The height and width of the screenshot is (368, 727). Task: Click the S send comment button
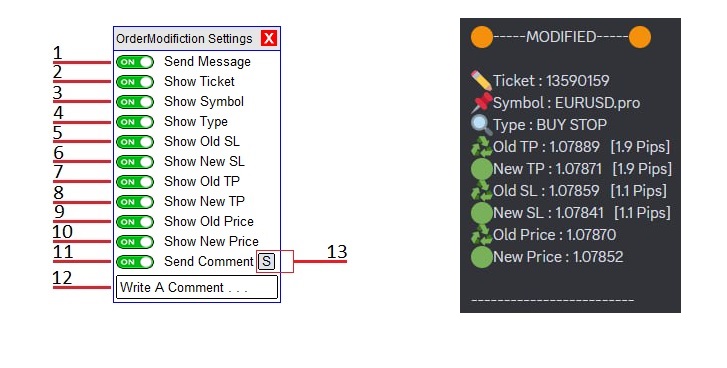click(x=267, y=261)
